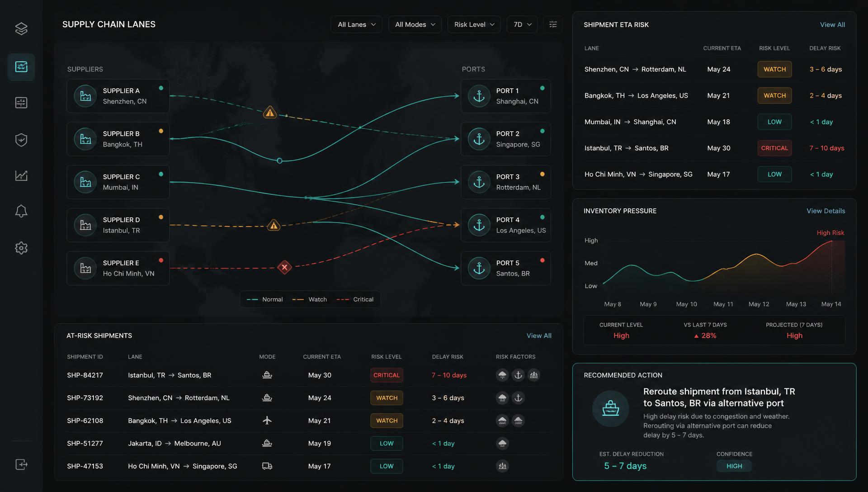Open the analytics chart icon in sidebar
Screen dimensions: 868x492
[21, 175]
